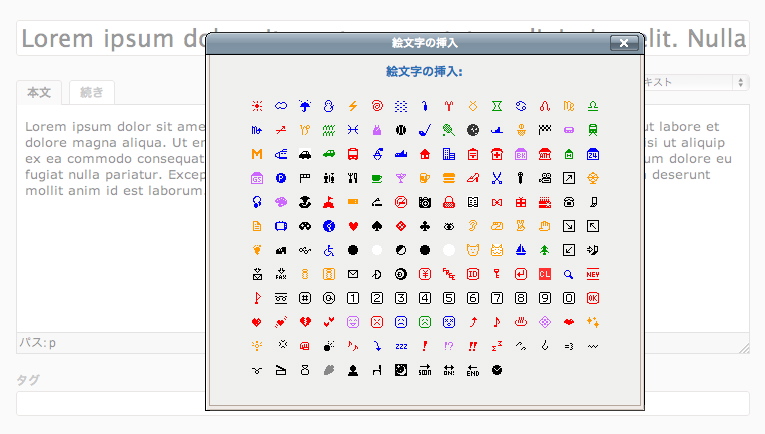
Task: Insert the red bus emoji
Action: pos(353,154)
